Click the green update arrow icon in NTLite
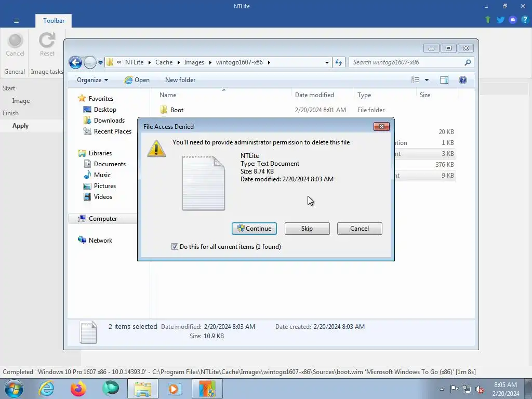Image resolution: width=532 pixels, height=399 pixels. pyautogui.click(x=488, y=20)
